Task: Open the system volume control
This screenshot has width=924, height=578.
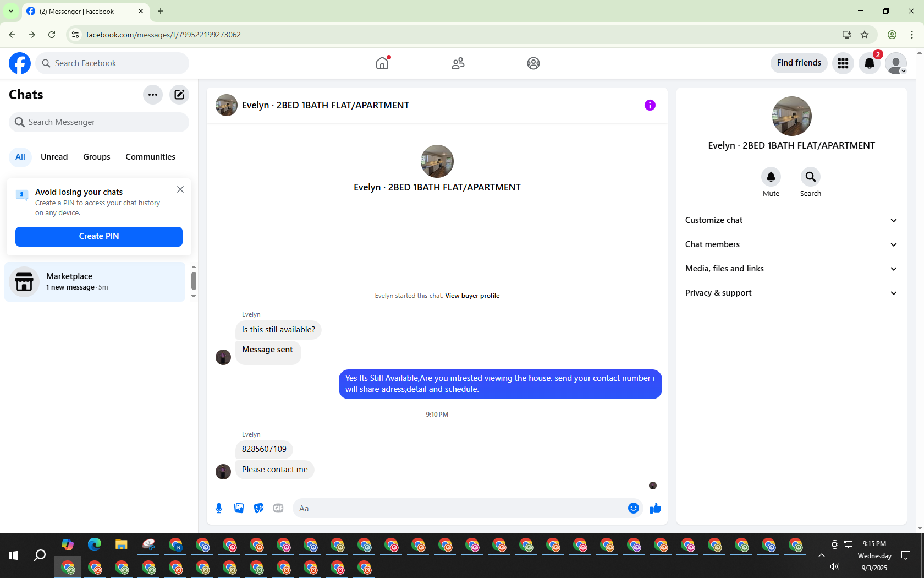Action: tap(834, 567)
